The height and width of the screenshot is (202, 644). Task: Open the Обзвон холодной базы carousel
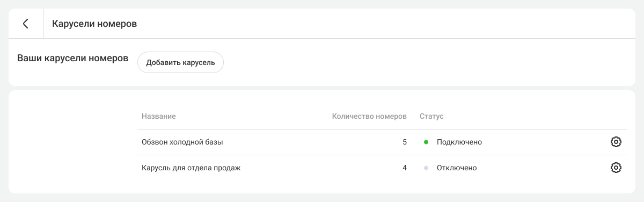(182, 142)
